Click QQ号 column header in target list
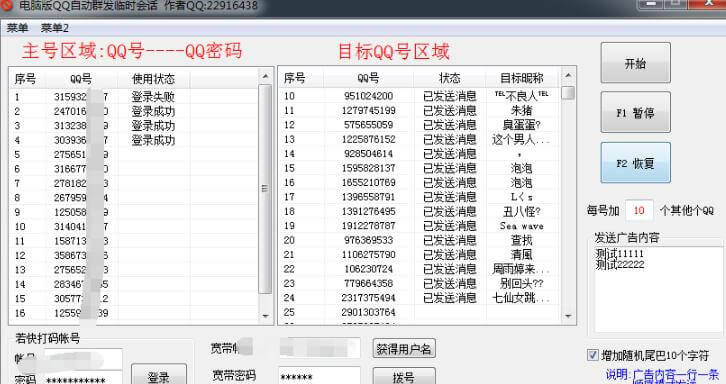The image size is (726, 384). (368, 78)
